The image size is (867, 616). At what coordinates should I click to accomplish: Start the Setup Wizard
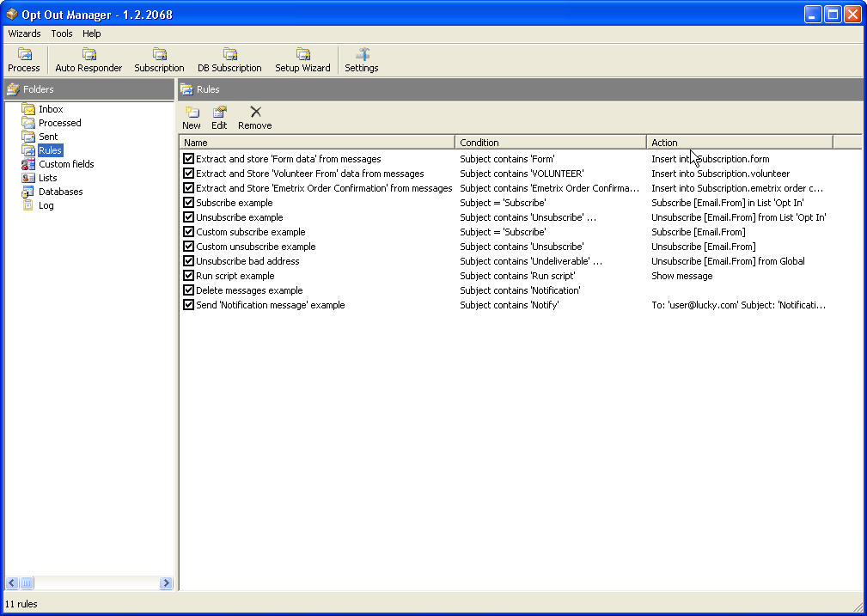[302, 60]
